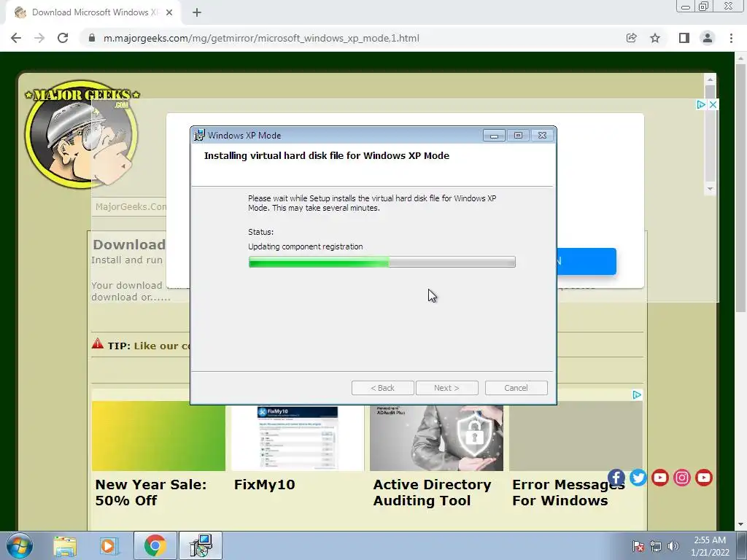Open Chrome side panel icon

(x=684, y=38)
